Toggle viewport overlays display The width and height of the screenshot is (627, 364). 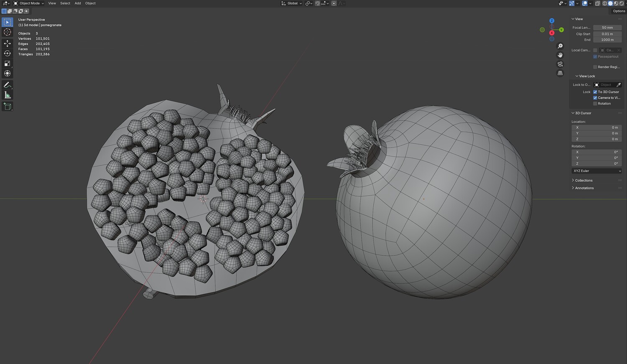tap(585, 3)
